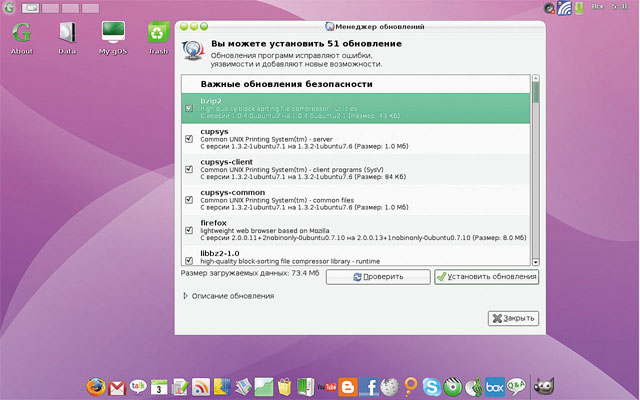Viewport: 640px width, 400px height.
Task: Open the green G main menu
Action: click(x=9, y=7)
